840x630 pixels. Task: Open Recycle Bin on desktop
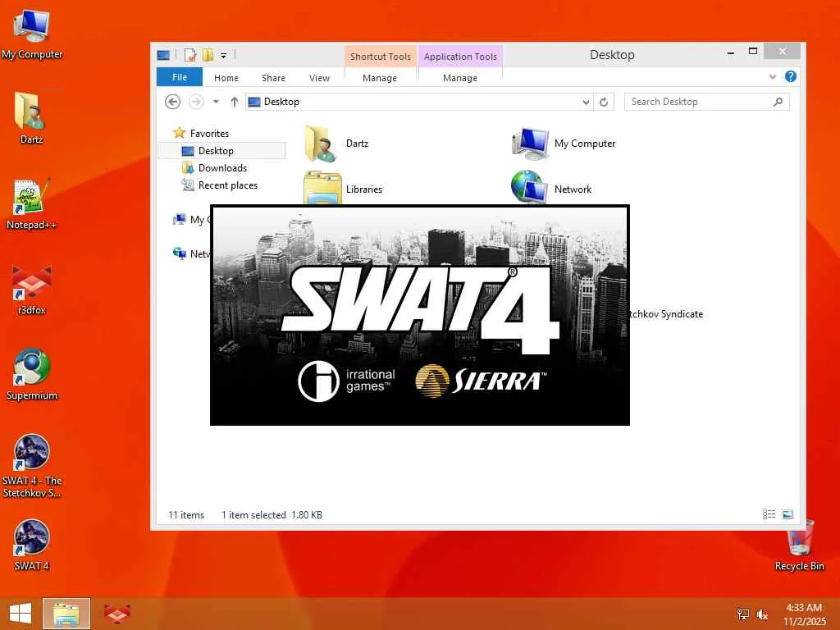coord(799,545)
